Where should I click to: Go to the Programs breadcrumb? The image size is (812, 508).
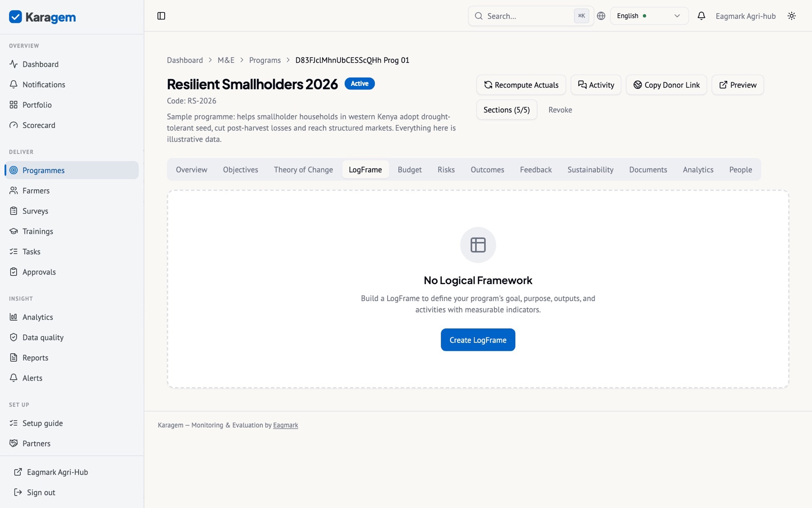(x=265, y=60)
